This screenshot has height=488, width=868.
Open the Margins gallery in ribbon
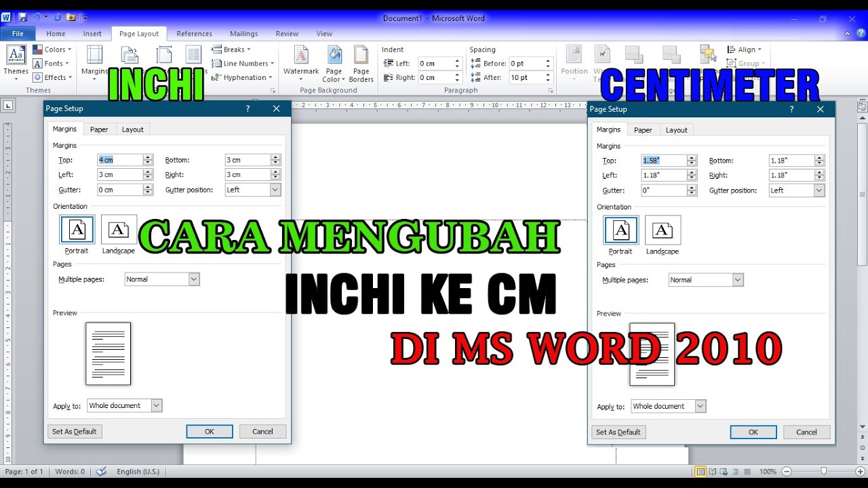tap(94, 62)
